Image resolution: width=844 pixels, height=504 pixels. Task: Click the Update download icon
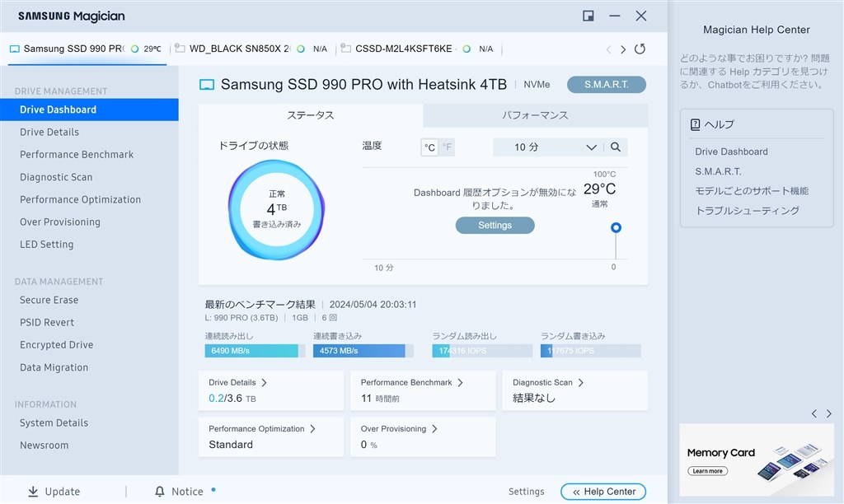coord(33,491)
